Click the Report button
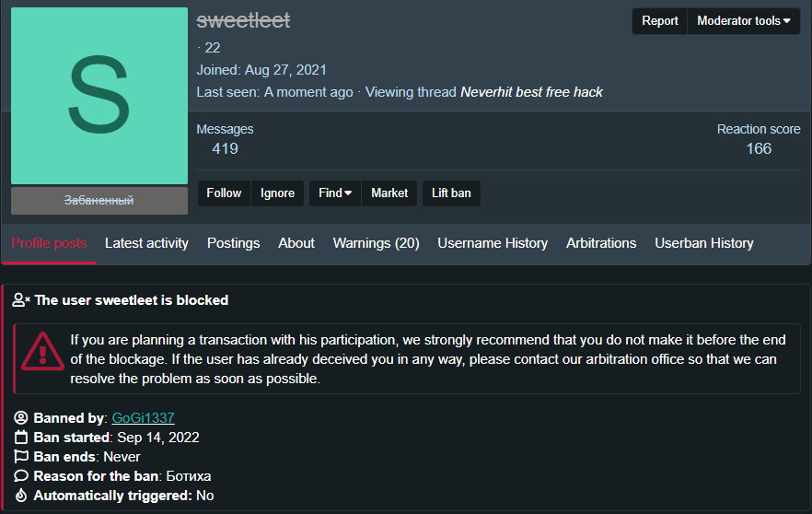 (x=659, y=21)
